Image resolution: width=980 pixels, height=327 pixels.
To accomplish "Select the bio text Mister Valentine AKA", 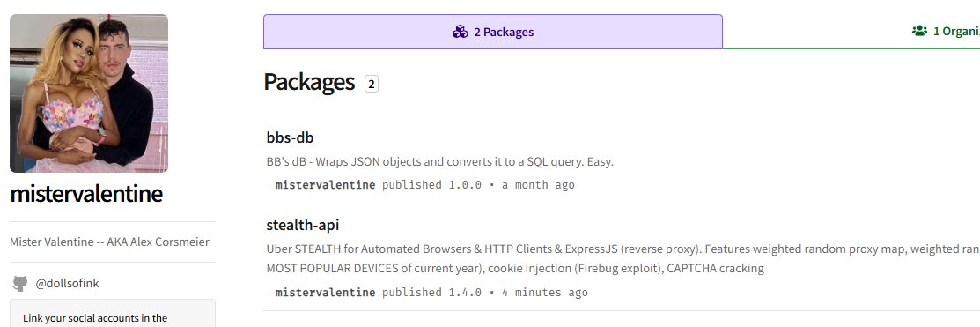I will click(109, 242).
